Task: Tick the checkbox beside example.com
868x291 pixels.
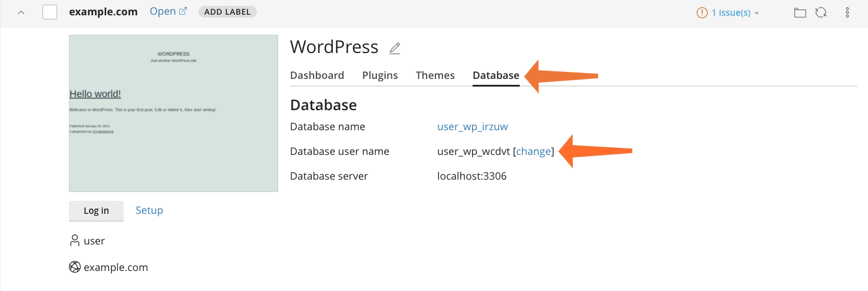Action: tap(50, 12)
